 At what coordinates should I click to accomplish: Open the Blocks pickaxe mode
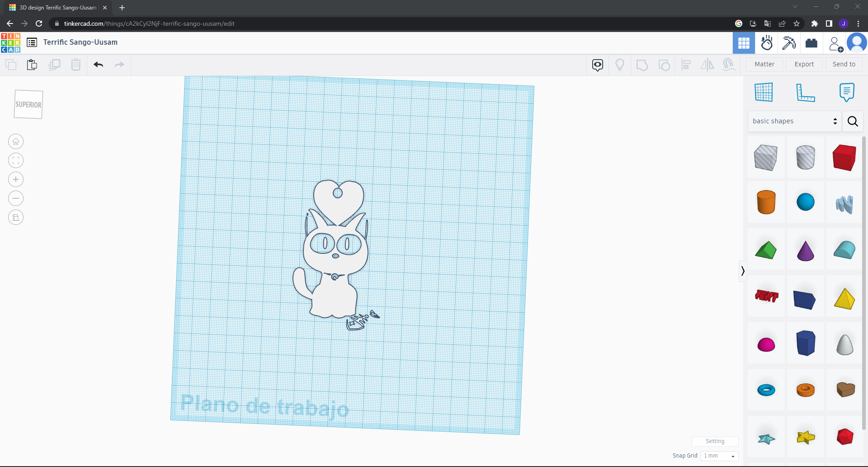[x=789, y=43]
